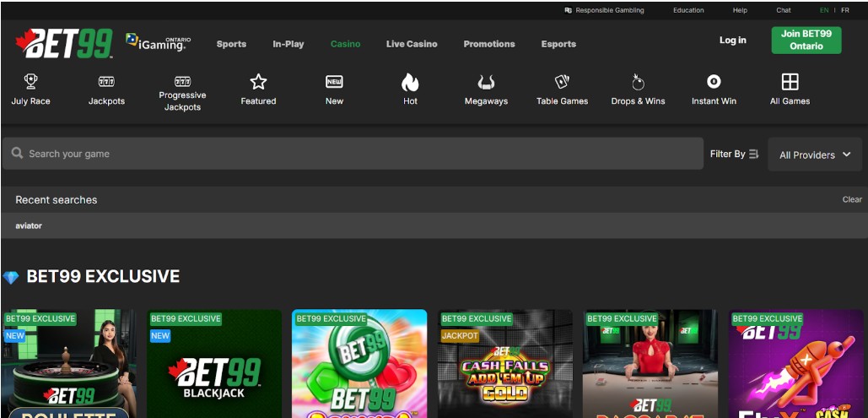Select the Megaways category icon
Viewport: 868px width, 418px height.
486,82
